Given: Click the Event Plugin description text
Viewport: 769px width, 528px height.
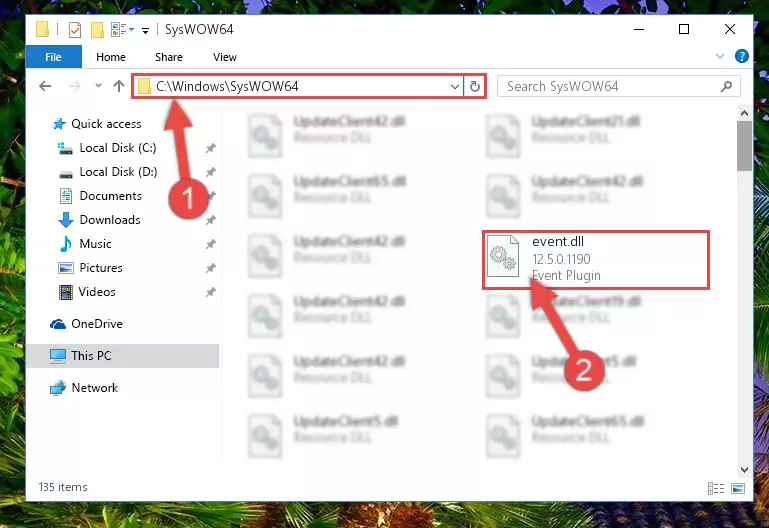Looking at the screenshot, I should point(566,276).
